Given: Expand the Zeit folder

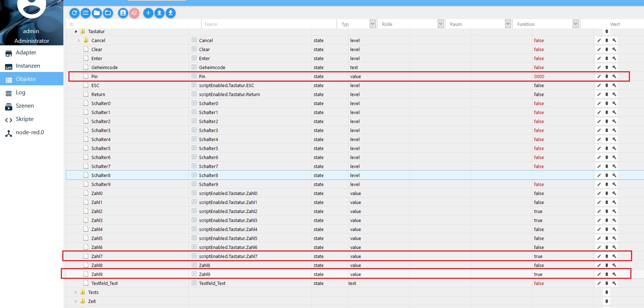Looking at the screenshot, I should coord(76,301).
